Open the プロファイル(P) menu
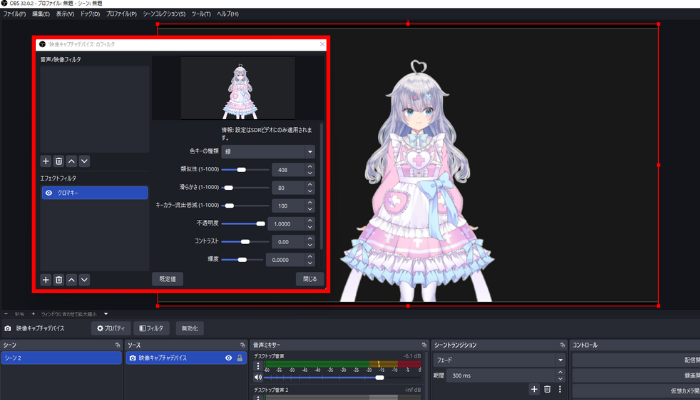The width and height of the screenshot is (700, 400). click(121, 14)
